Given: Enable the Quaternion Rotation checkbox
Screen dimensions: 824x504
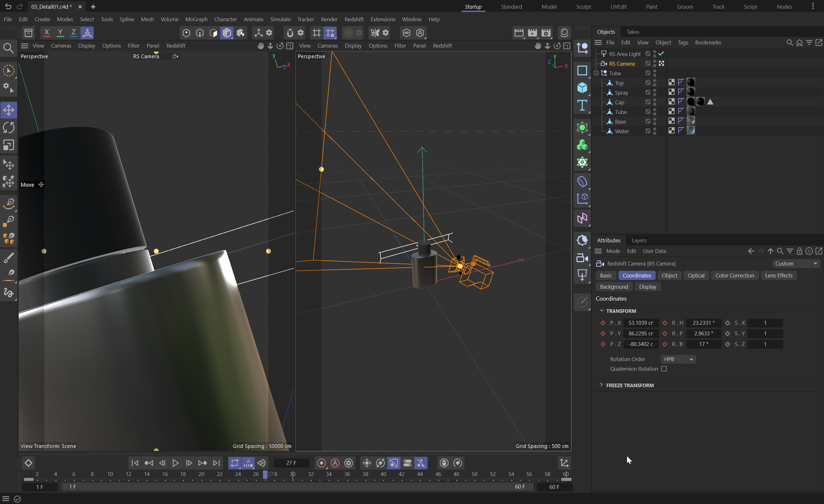Looking at the screenshot, I should point(664,369).
